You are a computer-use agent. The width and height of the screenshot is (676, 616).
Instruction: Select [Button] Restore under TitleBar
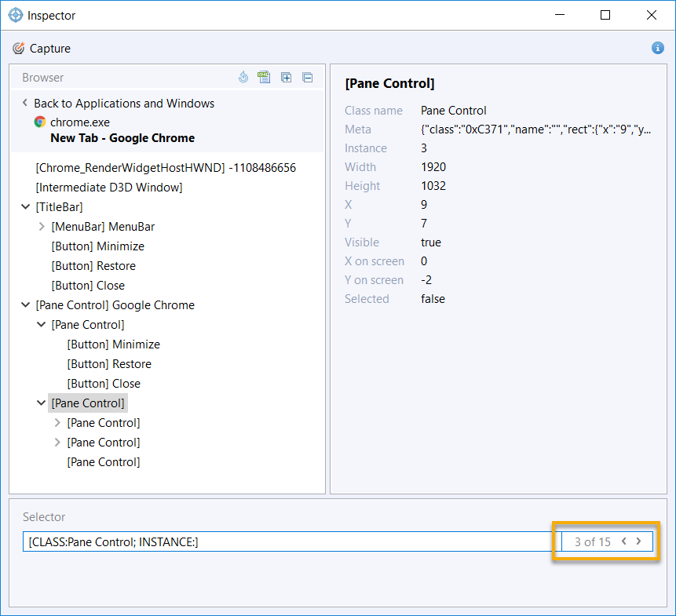click(x=93, y=266)
